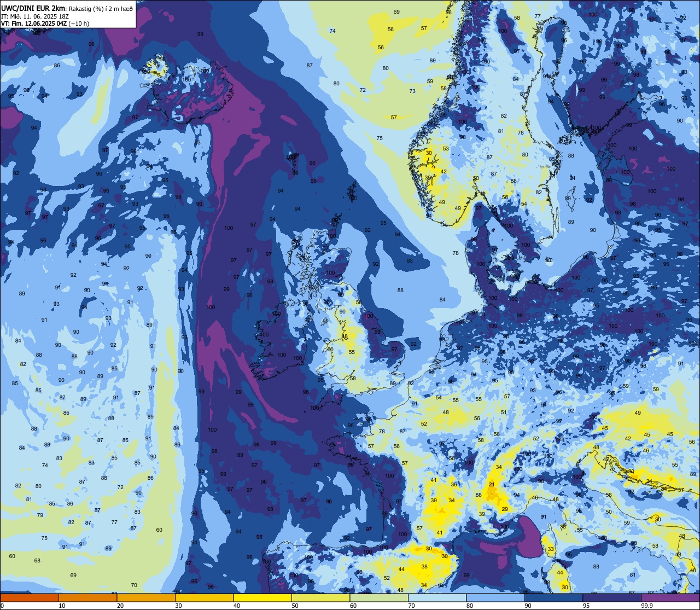Click the legend tick label "40"
Viewport: 700px width, 610px height.
coord(237,606)
